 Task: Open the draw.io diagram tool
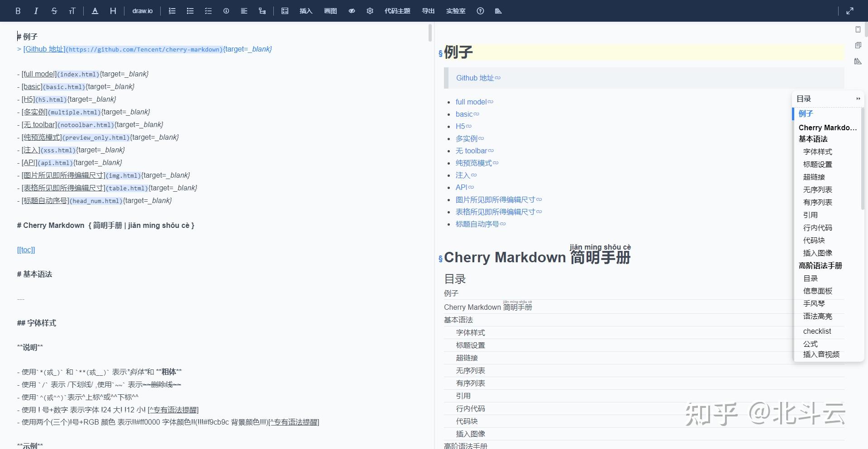point(142,11)
